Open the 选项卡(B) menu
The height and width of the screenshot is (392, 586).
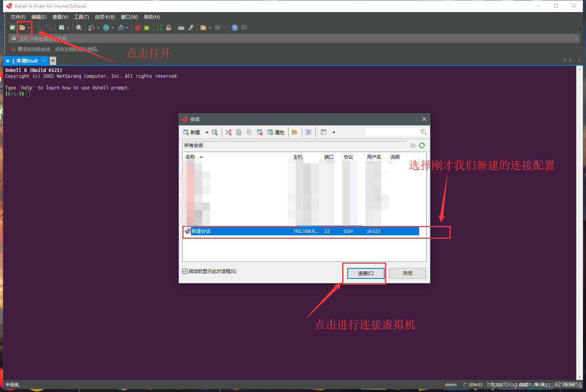click(x=105, y=17)
